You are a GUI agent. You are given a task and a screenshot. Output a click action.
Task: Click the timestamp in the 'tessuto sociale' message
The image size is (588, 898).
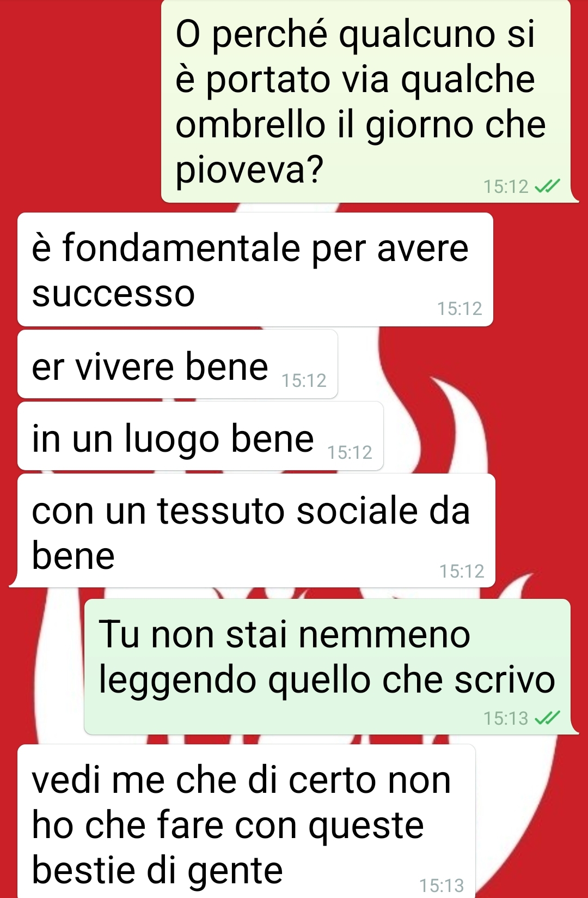(x=462, y=571)
